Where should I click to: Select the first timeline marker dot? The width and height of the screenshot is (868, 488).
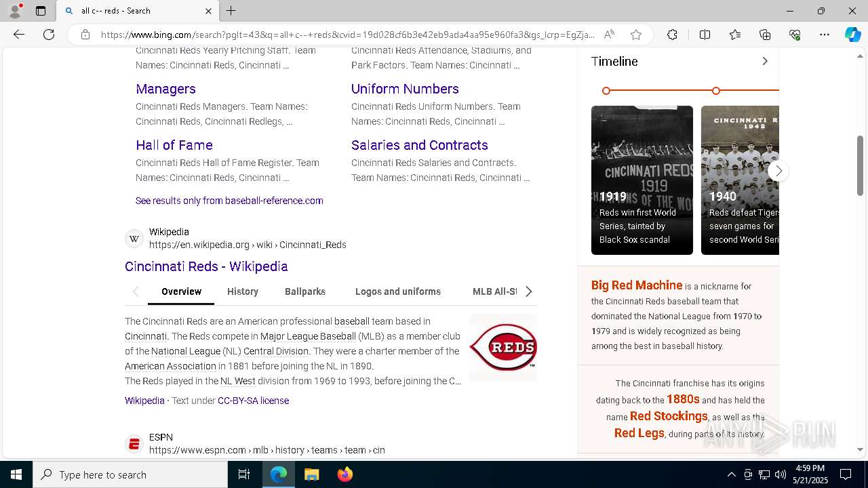point(606,91)
